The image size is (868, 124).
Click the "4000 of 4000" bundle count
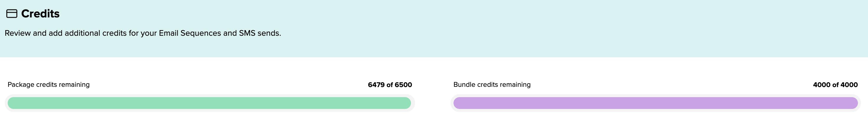(x=835, y=85)
